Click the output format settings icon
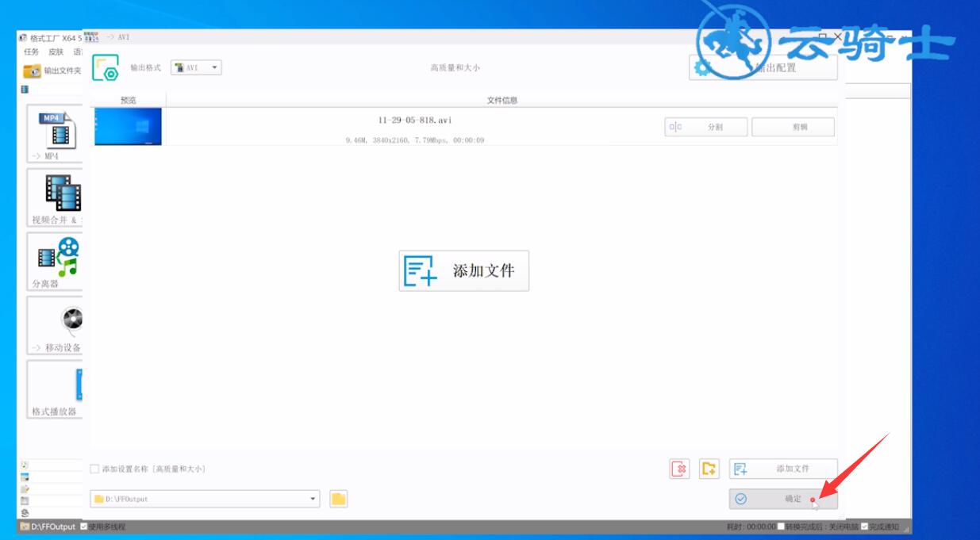 [106, 68]
